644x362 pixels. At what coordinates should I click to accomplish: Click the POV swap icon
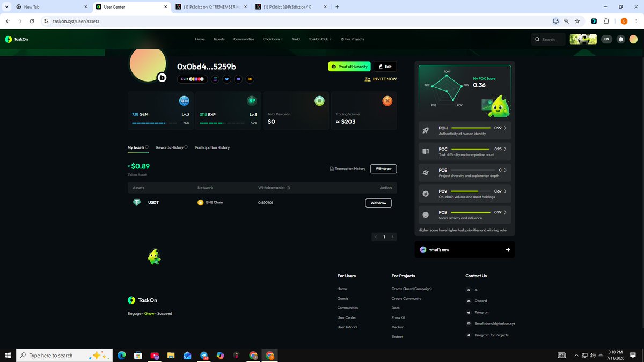pyautogui.click(x=426, y=194)
